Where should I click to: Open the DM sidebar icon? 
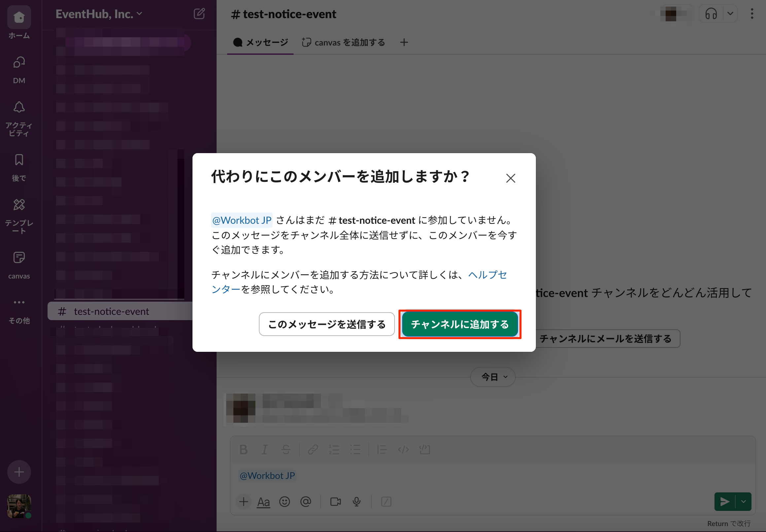pyautogui.click(x=19, y=63)
